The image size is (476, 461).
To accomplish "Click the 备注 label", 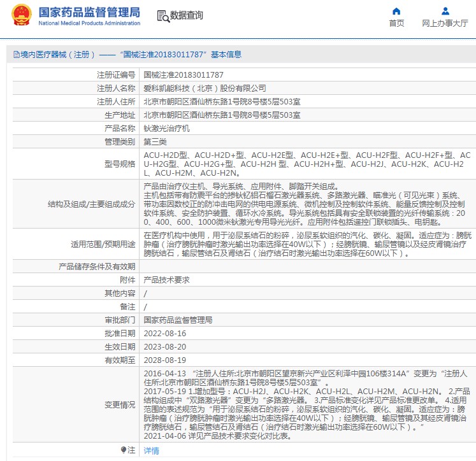I will [127, 307].
